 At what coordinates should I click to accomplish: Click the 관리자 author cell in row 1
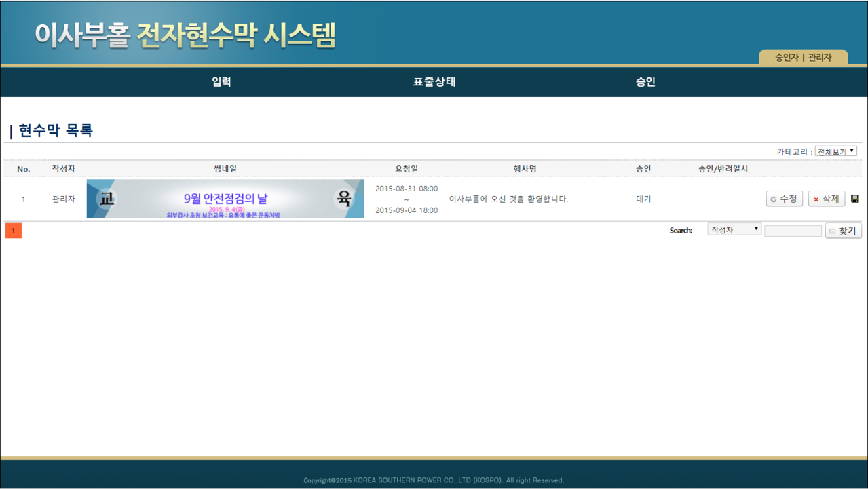pyautogui.click(x=63, y=199)
